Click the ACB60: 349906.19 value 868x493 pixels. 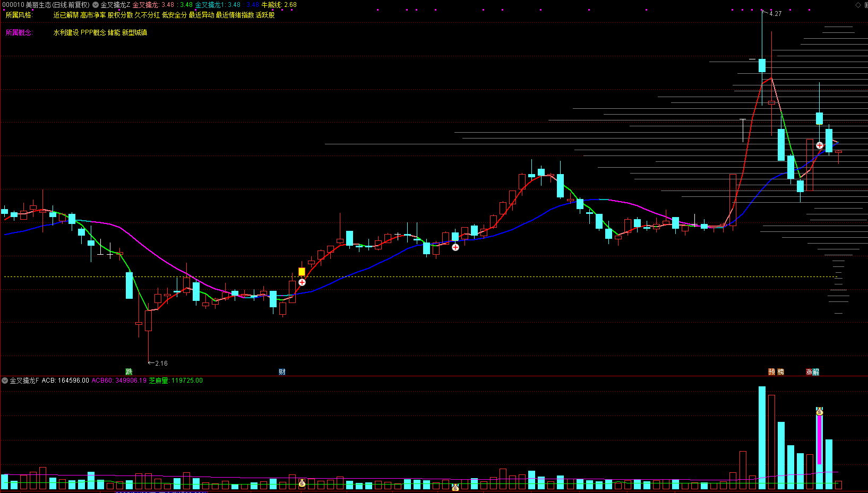coord(119,380)
